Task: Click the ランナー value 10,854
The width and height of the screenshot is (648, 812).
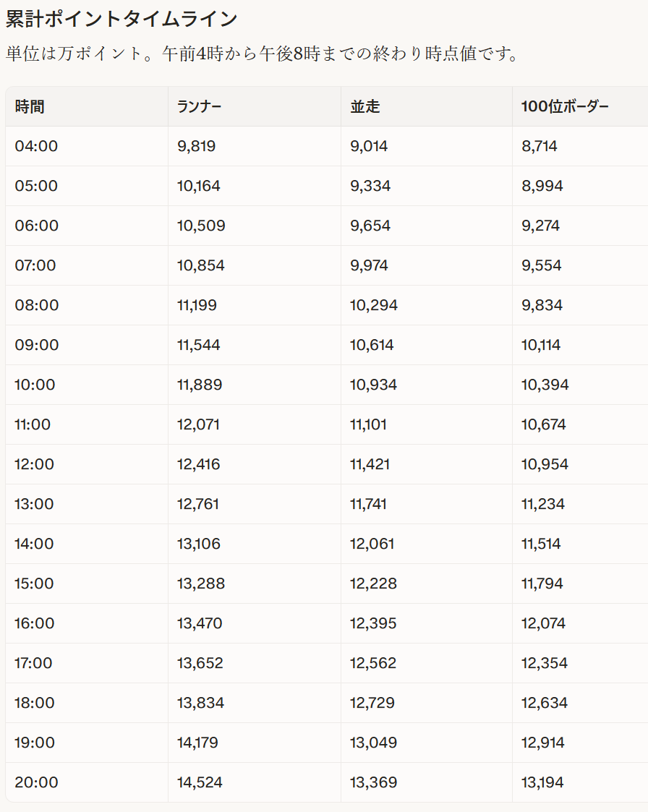Action: click(x=200, y=266)
